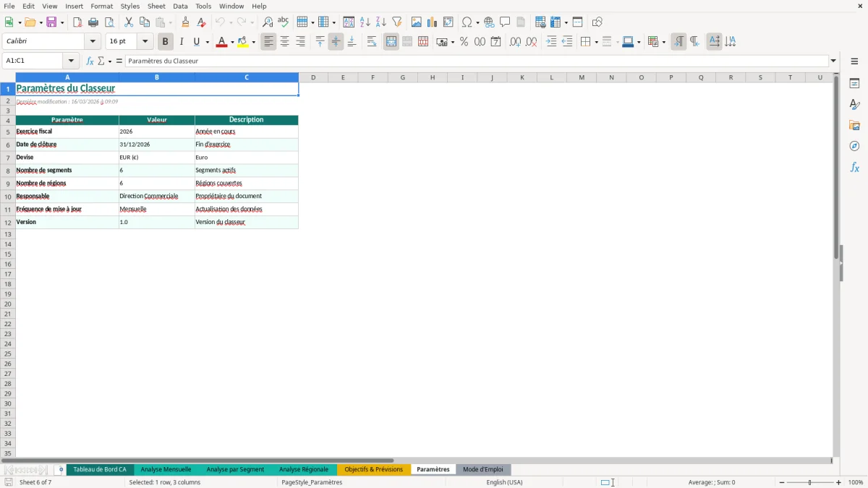
Task: Switch to the Mode d'Emploi sheet tab
Action: tap(482, 469)
